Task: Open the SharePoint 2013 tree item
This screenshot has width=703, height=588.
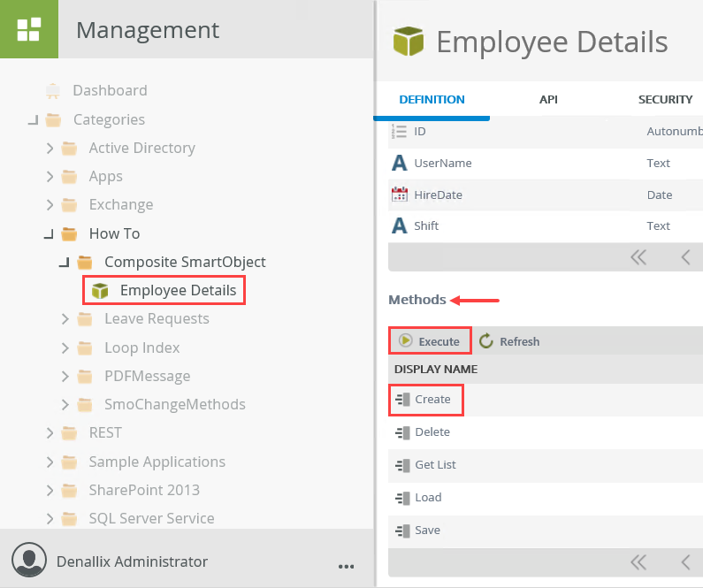Action: pyautogui.click(x=144, y=490)
